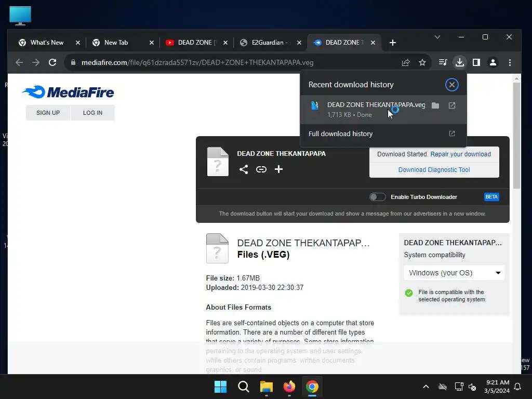
Task: Click the share icon on MediaFire file
Action: pos(244,169)
